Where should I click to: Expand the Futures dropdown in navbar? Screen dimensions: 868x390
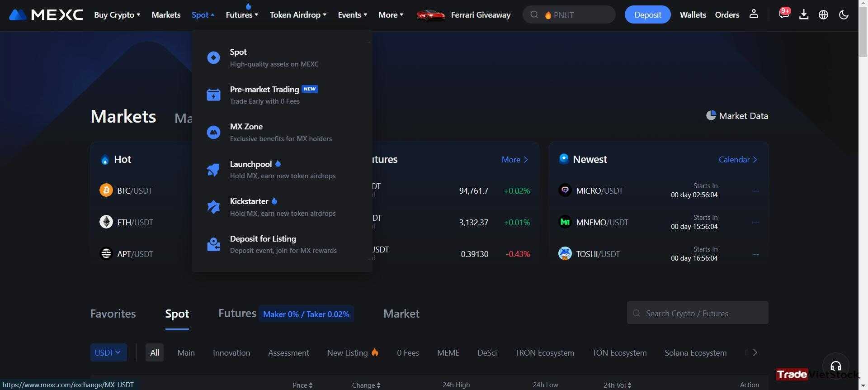pos(242,14)
